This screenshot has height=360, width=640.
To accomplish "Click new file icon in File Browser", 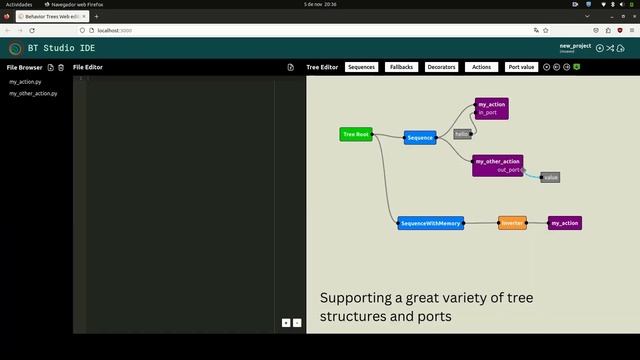I will click(51, 68).
